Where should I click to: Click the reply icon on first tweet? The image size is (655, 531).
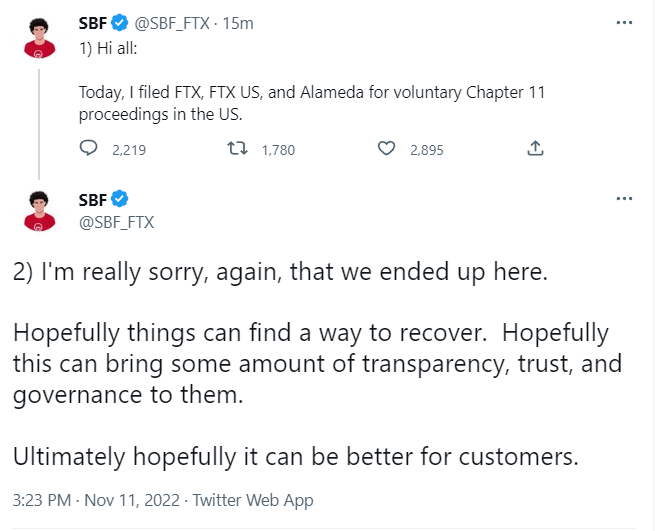point(90,149)
